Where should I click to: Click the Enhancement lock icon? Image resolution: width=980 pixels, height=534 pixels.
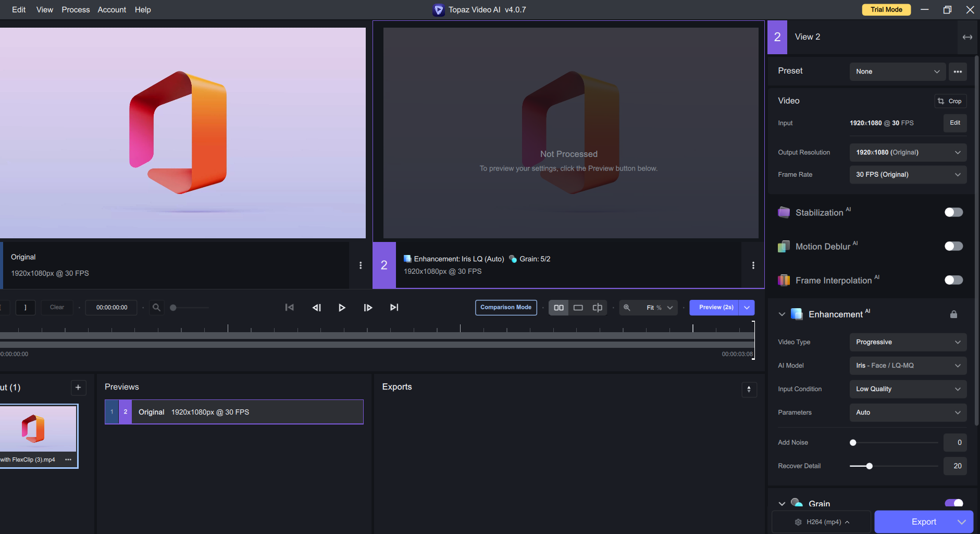(x=953, y=314)
